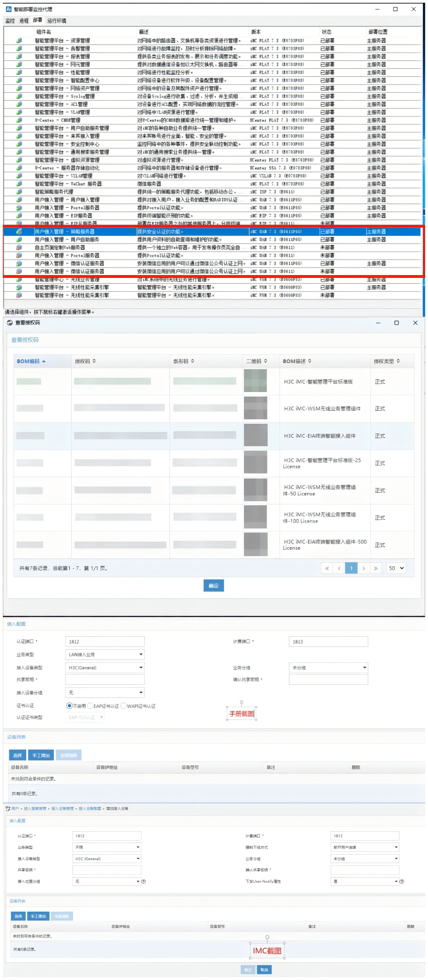The width and height of the screenshot is (428, 980).
Task: Go to the last page of license records
Action: click(376, 568)
